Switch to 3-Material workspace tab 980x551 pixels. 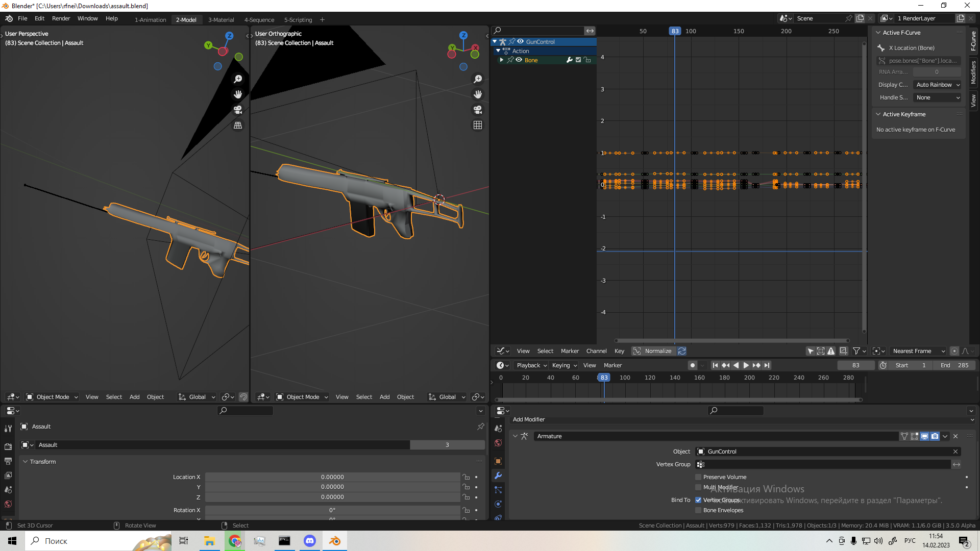221,20
